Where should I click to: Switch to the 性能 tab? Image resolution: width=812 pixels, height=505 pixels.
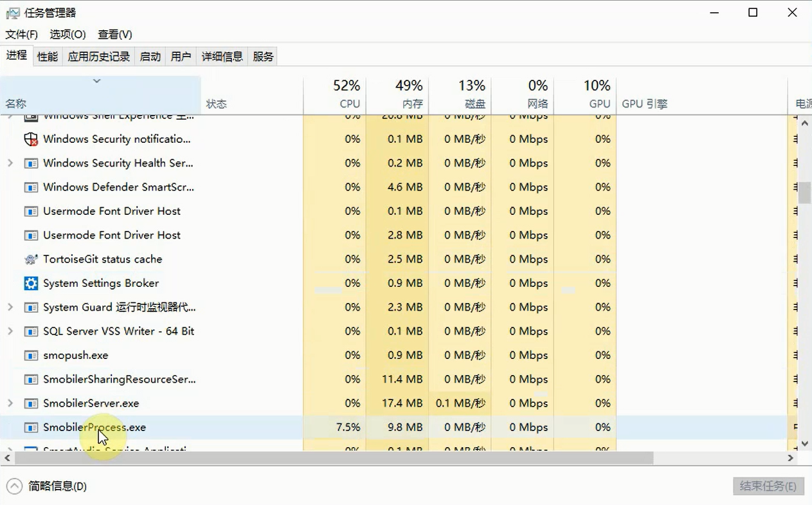click(x=48, y=57)
